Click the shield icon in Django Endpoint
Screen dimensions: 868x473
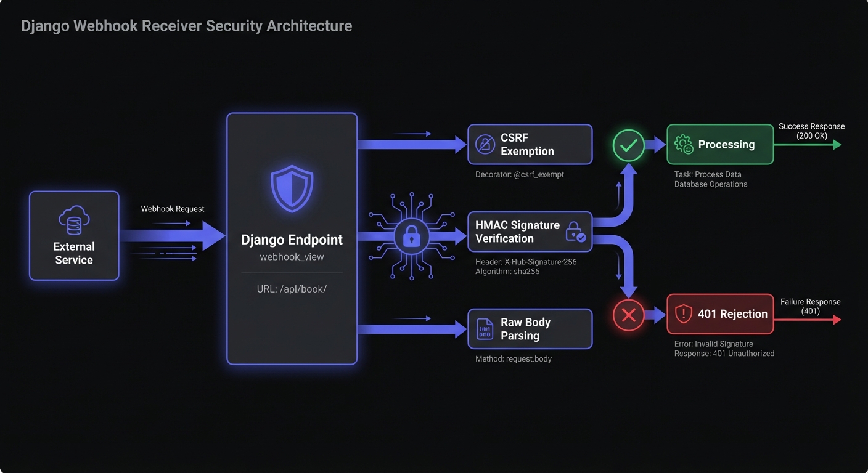(292, 189)
